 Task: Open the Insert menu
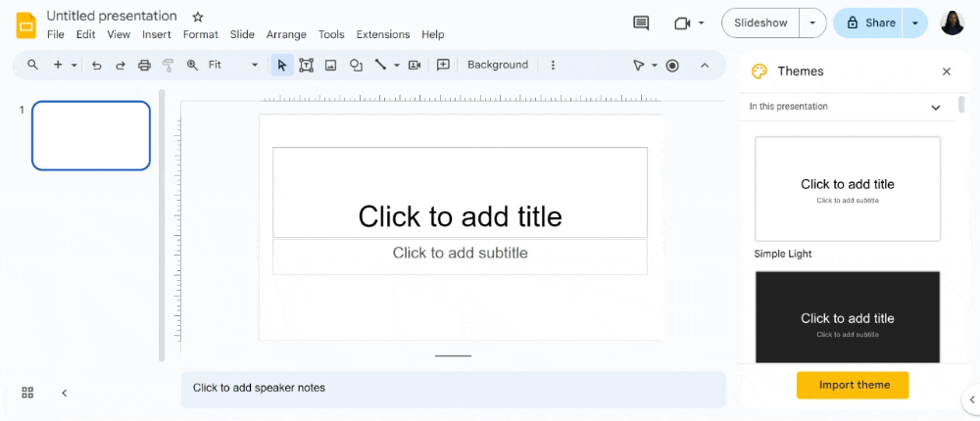click(x=156, y=34)
